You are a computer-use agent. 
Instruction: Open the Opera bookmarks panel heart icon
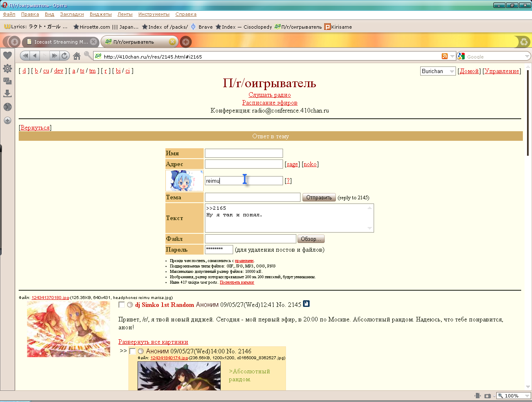7,55
